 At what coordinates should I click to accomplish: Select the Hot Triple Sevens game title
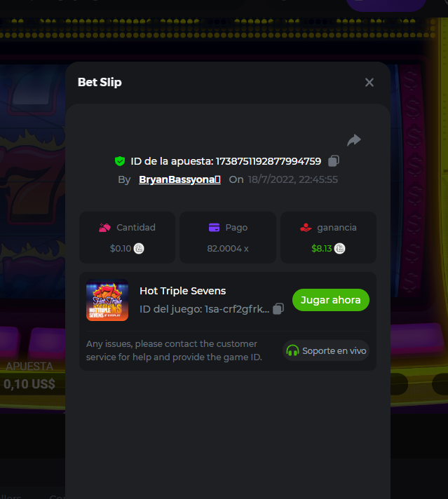[183, 291]
